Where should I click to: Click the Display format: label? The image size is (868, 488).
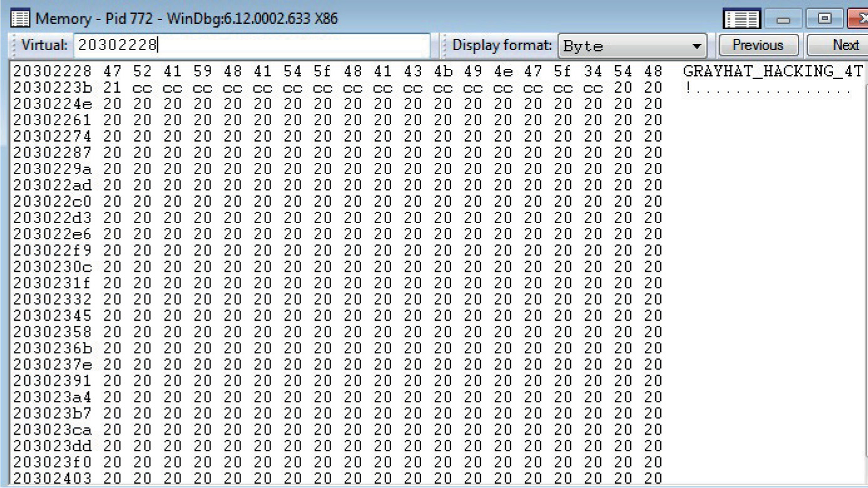click(502, 46)
